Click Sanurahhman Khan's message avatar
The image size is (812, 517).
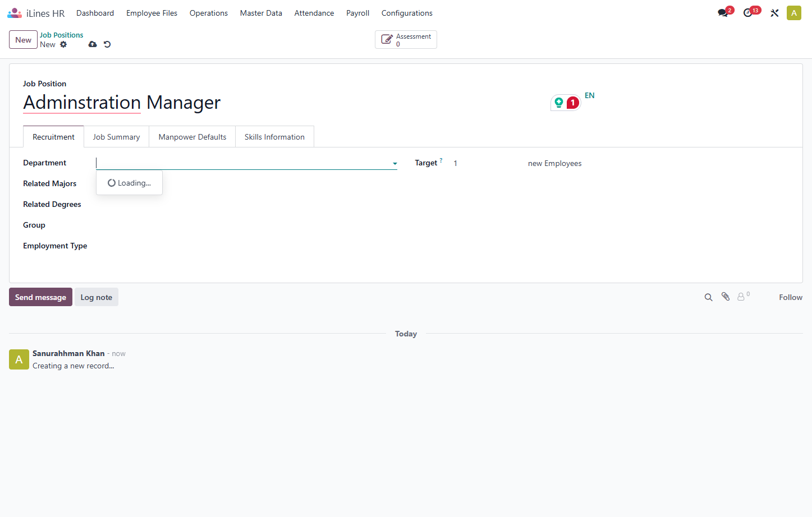19,359
